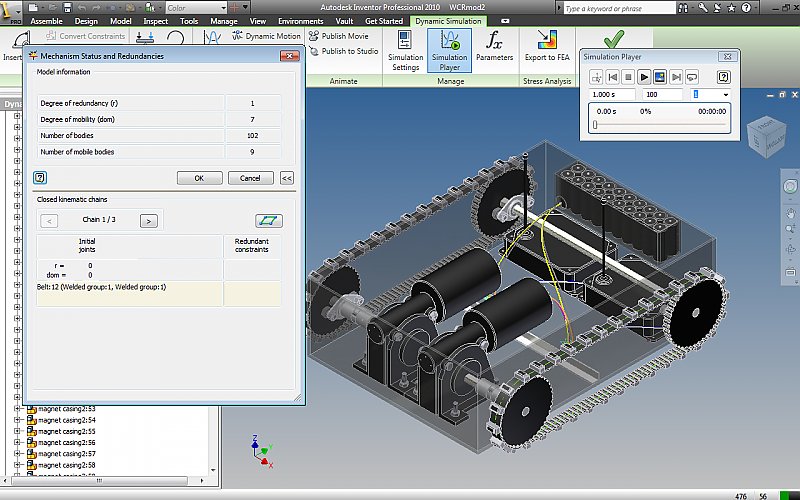Viewport: 800px width, 500px height.
Task: Click New document in quick access toolbar
Action: click(x=33, y=8)
